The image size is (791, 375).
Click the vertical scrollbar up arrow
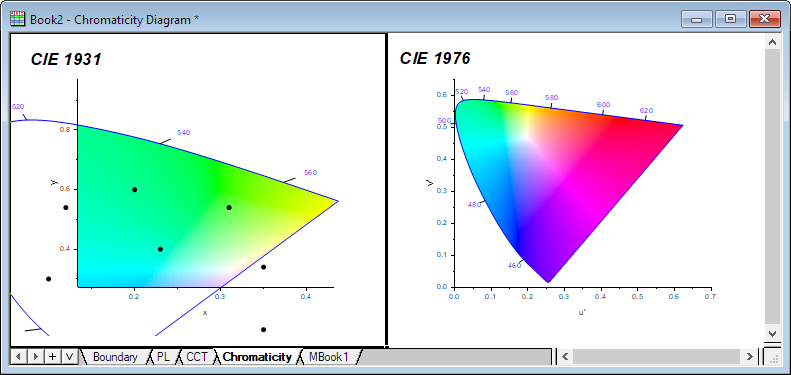point(772,42)
